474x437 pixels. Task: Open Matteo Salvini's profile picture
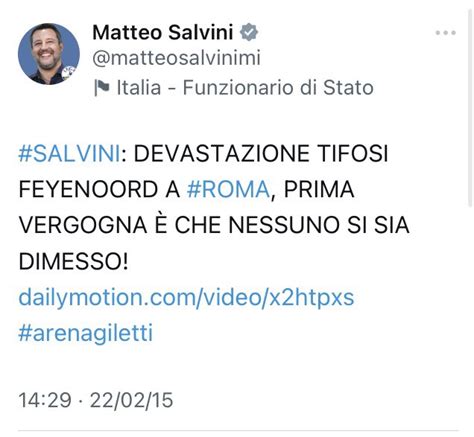click(x=49, y=54)
